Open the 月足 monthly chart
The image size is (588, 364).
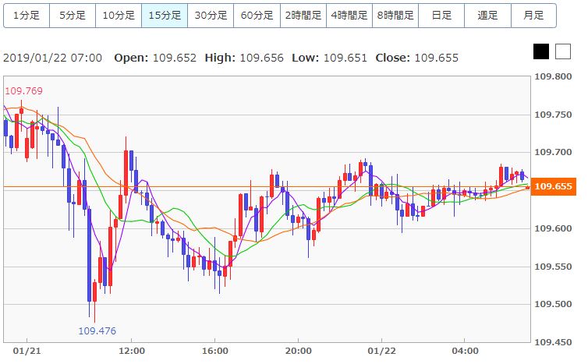coord(533,16)
